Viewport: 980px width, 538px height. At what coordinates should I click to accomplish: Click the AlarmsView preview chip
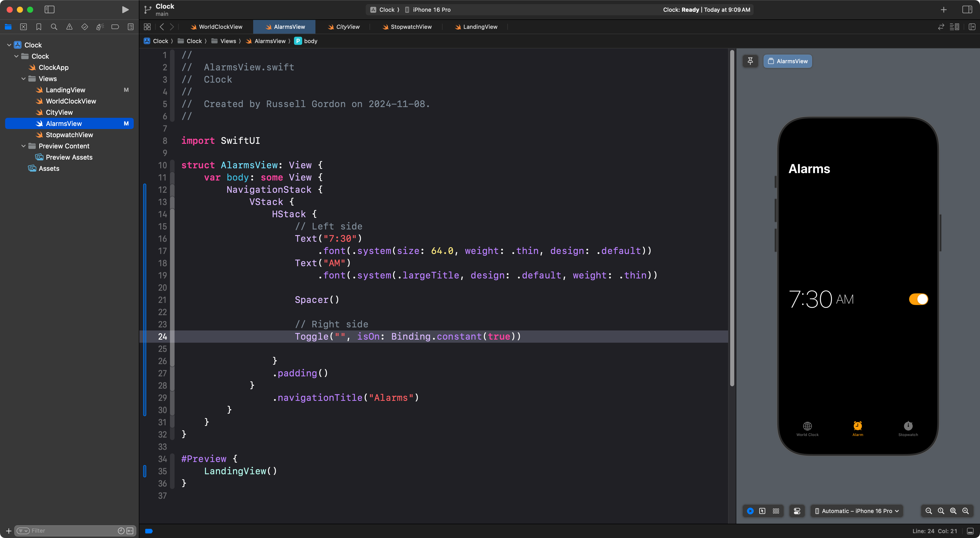(x=788, y=61)
